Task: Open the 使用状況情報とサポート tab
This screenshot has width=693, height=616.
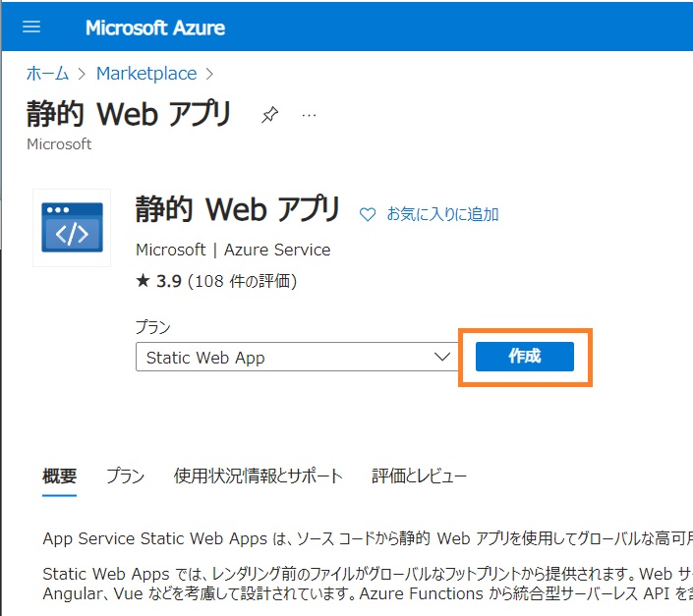Action: [258, 476]
